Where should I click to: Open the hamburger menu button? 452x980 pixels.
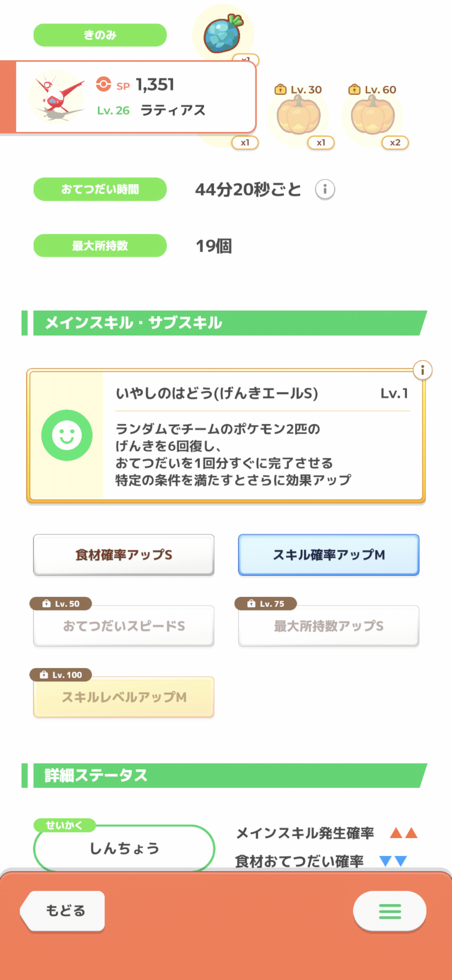tap(390, 911)
